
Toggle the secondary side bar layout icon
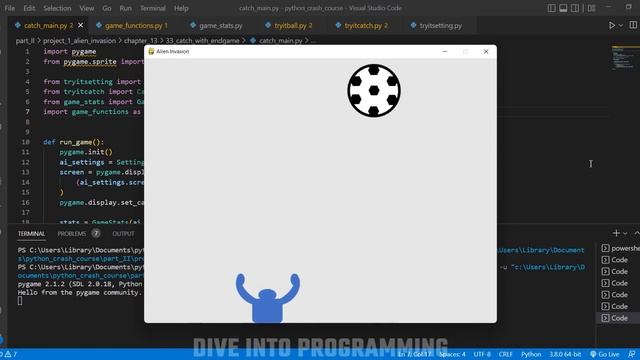[575, 8]
